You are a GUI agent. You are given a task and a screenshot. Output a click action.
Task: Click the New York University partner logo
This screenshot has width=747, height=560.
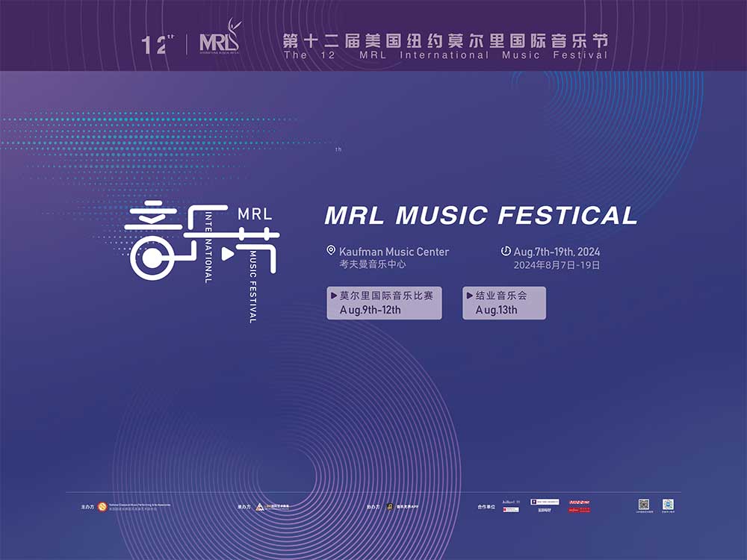click(545, 502)
